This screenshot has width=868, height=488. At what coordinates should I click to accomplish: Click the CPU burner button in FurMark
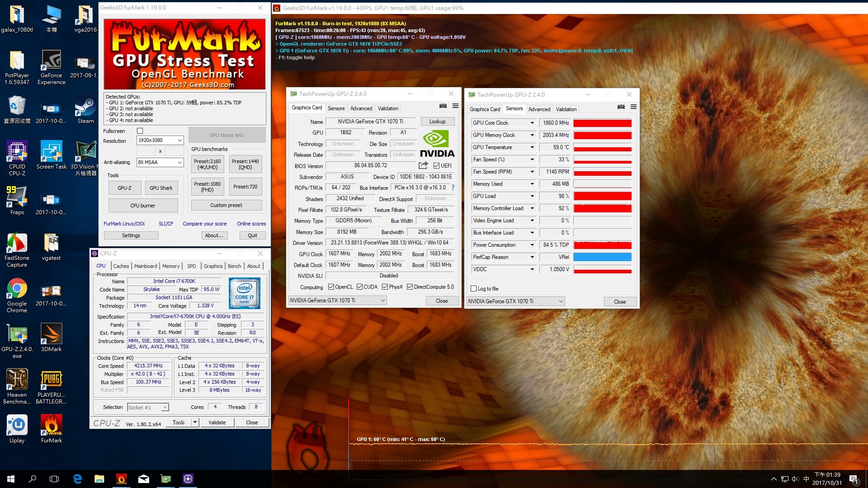143,206
